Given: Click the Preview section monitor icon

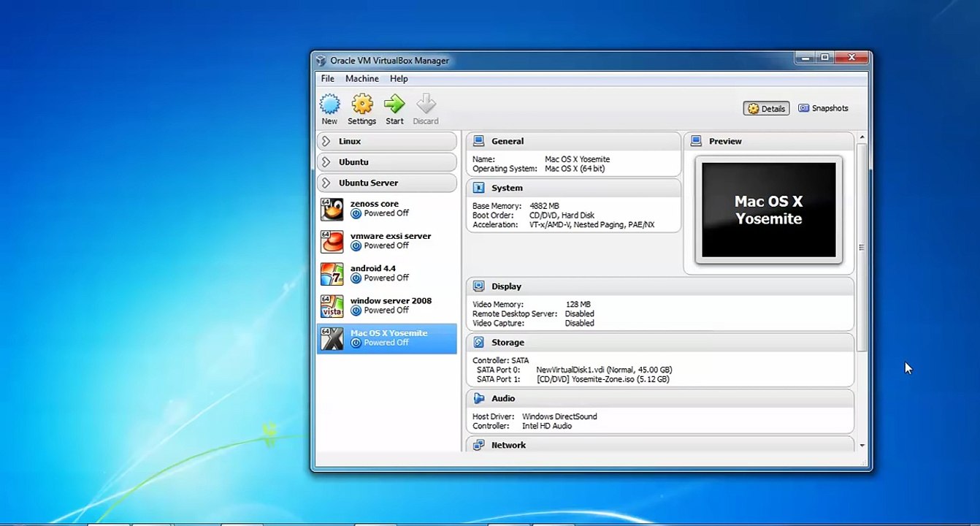Looking at the screenshot, I should click(696, 141).
